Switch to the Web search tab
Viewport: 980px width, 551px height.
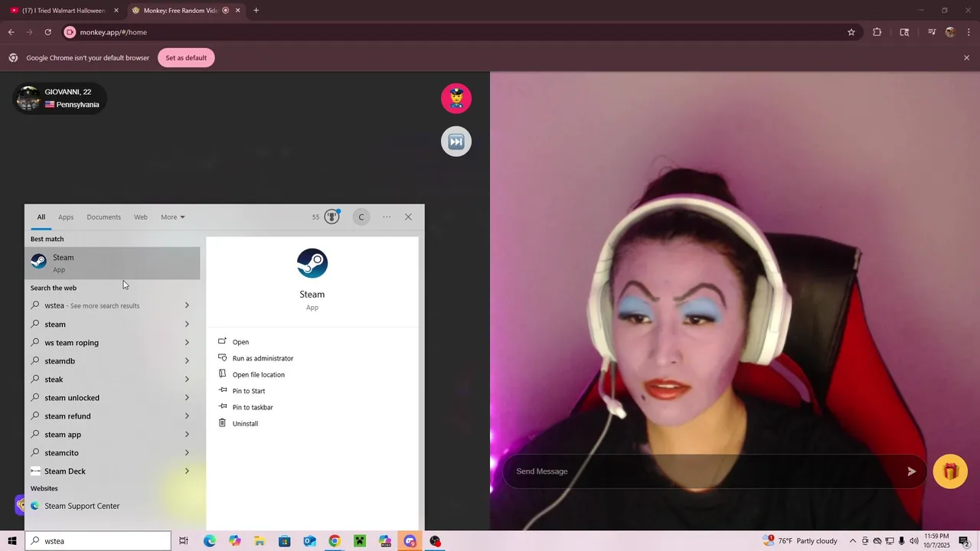tap(141, 217)
